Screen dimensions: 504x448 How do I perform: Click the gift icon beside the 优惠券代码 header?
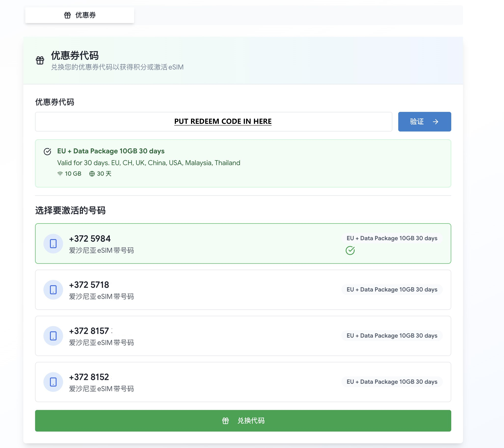40,60
